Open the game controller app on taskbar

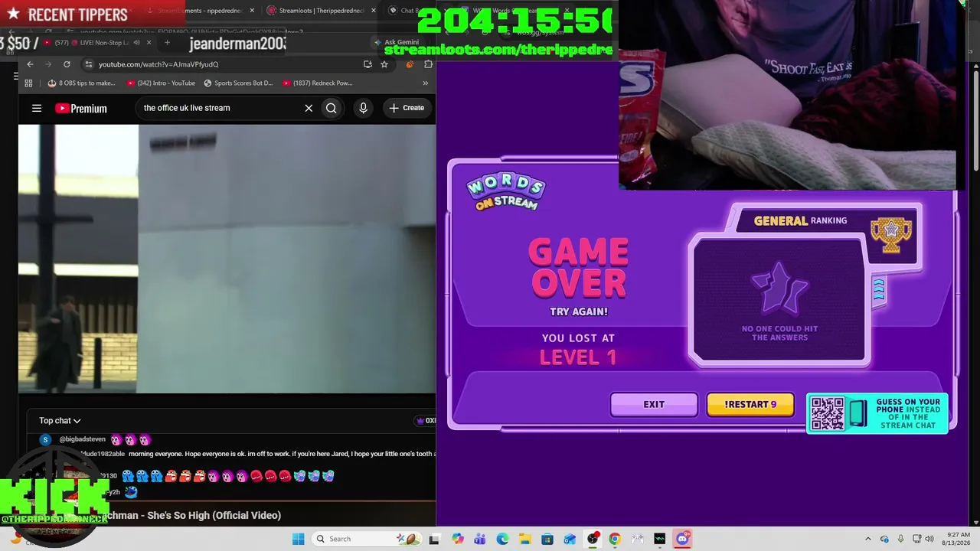point(637,539)
